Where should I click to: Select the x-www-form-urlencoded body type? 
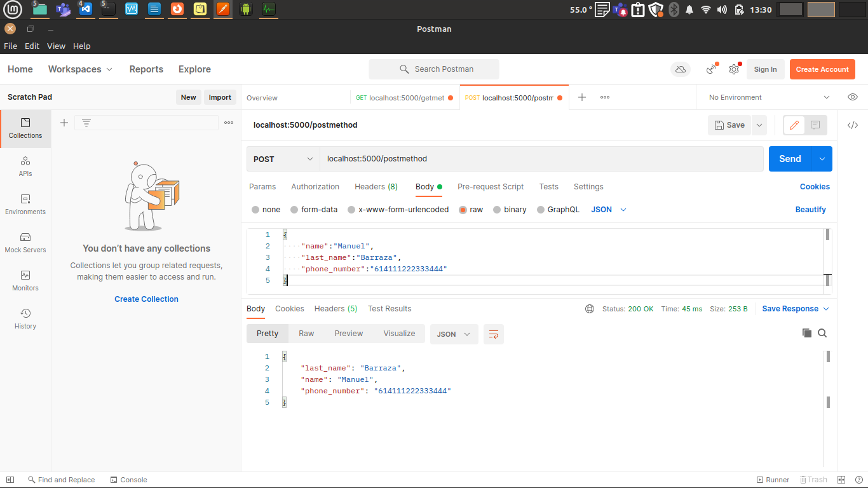click(398, 210)
